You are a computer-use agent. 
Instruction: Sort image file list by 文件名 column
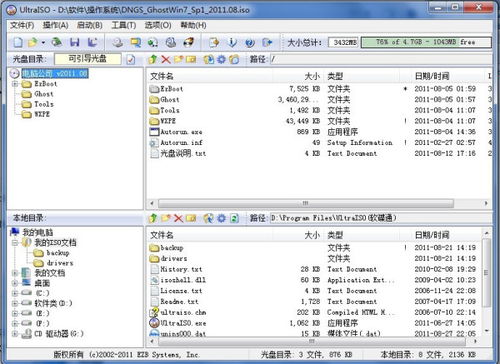[x=210, y=76]
